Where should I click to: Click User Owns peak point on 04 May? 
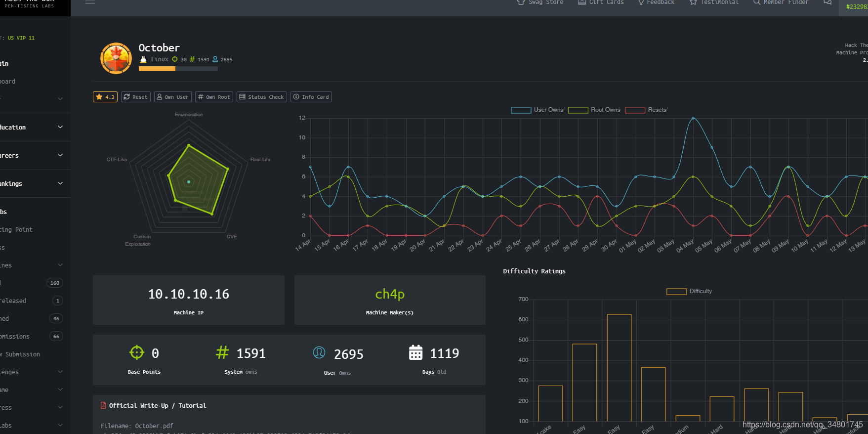coord(693,118)
